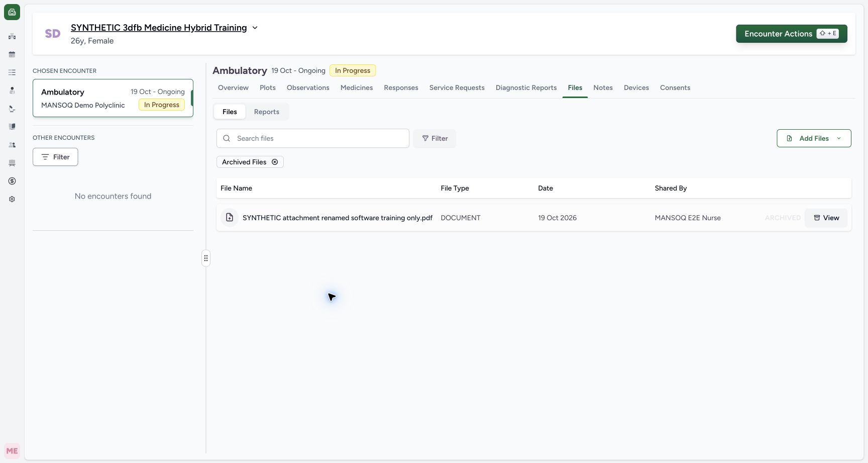Open the calendar icon in sidebar
Screen dimensions: 868x463
pyautogui.click(x=12, y=54)
